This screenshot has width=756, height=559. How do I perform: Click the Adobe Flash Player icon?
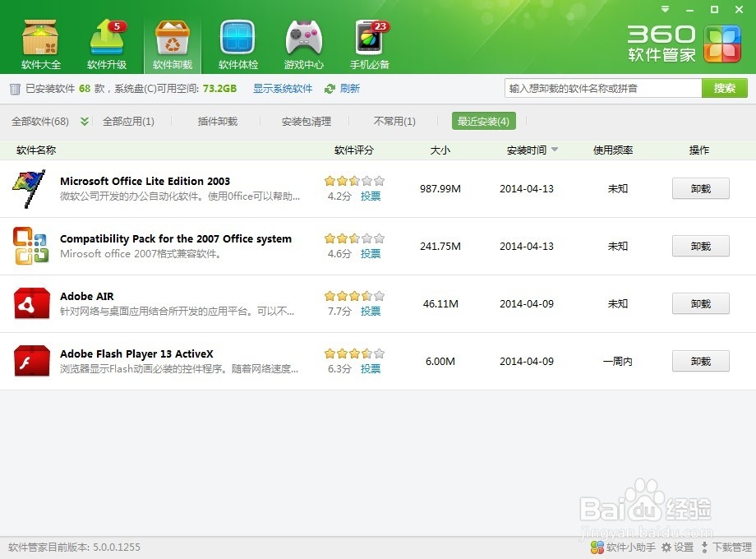[32, 361]
